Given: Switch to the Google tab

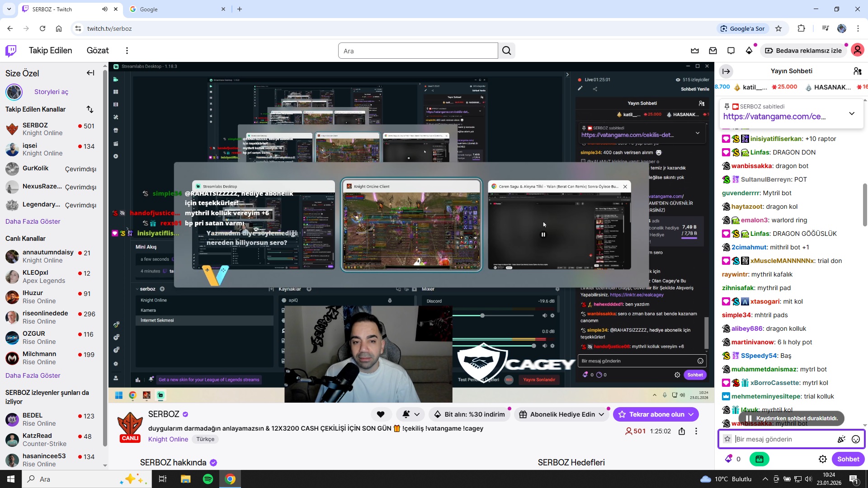Looking at the screenshot, I should click(x=178, y=9).
